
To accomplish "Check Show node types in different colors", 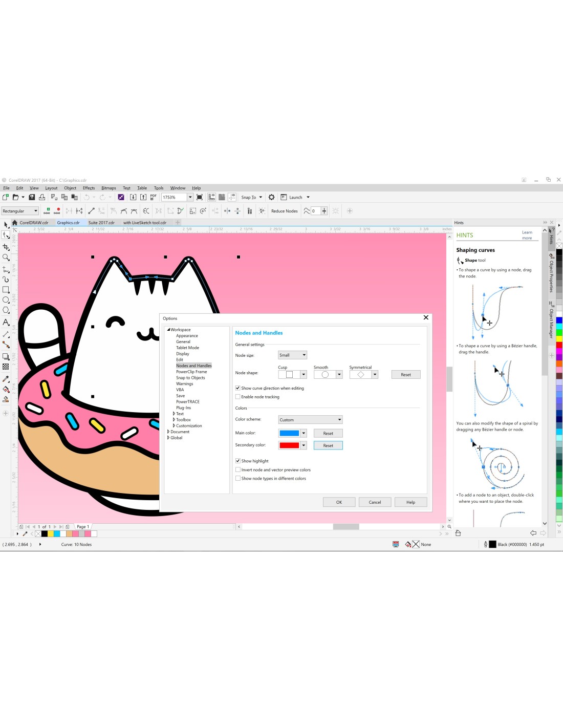I will click(x=237, y=478).
